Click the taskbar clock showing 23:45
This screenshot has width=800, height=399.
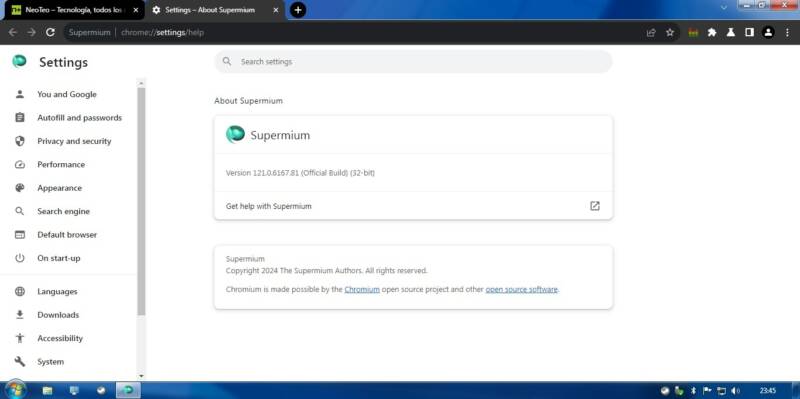tap(767, 391)
